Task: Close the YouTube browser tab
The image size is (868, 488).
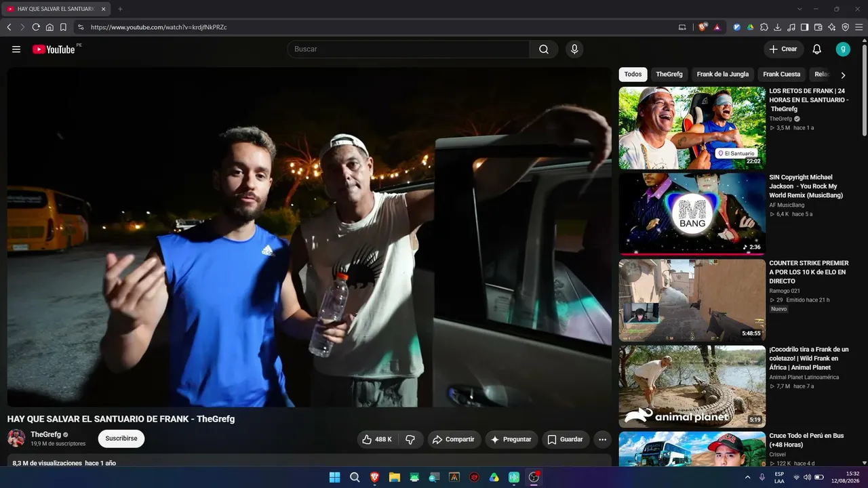Action: [103, 9]
